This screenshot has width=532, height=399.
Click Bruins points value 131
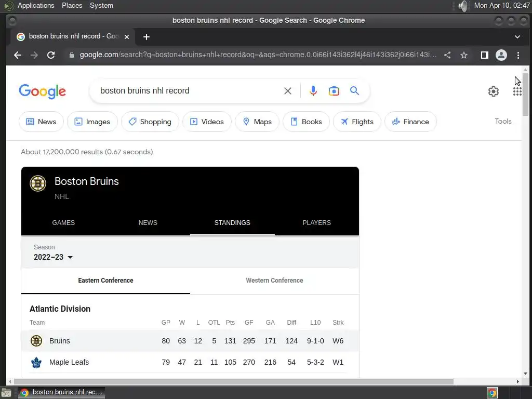[230, 341]
